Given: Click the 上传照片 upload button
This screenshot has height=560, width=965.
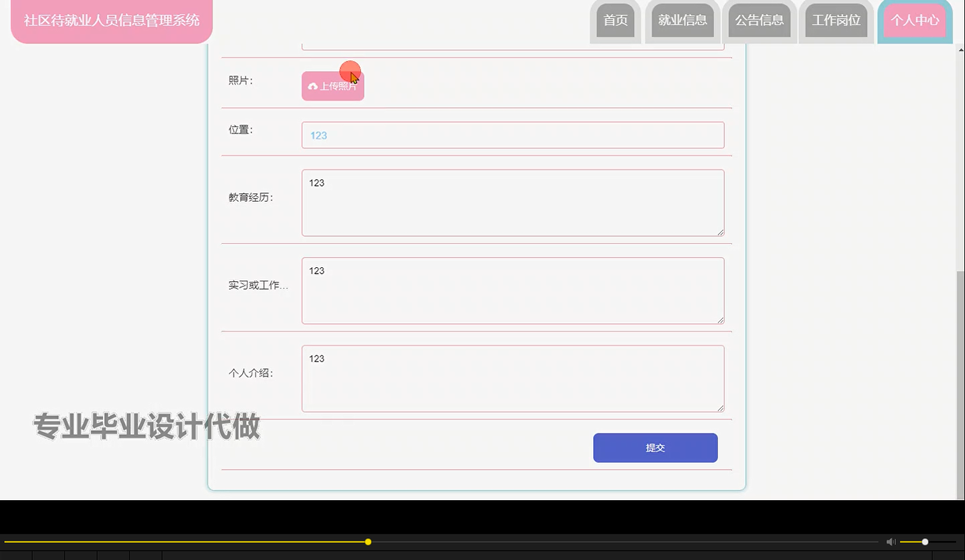Looking at the screenshot, I should 332,85.
